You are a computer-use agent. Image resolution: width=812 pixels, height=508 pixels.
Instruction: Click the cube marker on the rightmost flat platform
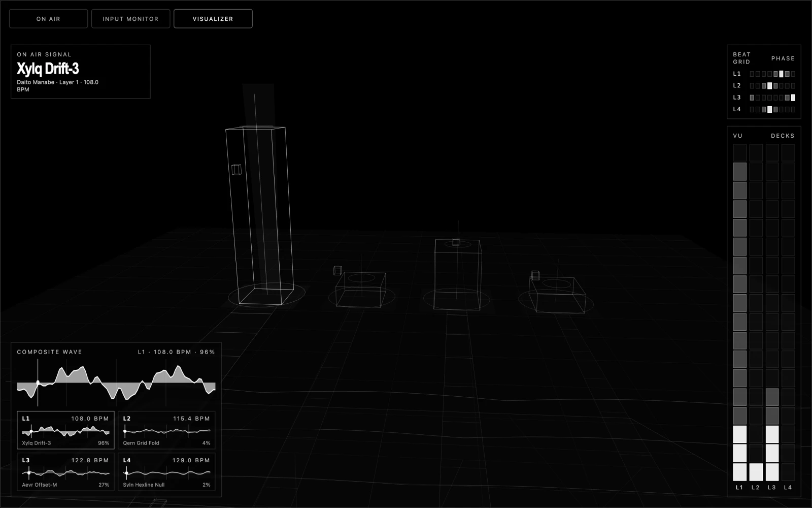click(x=536, y=276)
